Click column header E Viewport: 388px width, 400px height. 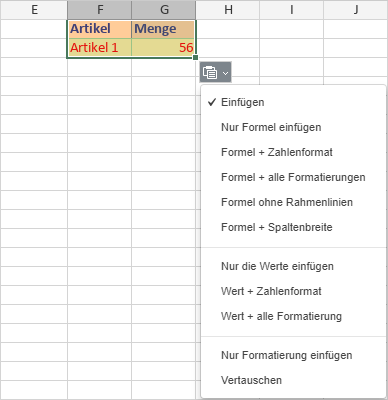34,10
